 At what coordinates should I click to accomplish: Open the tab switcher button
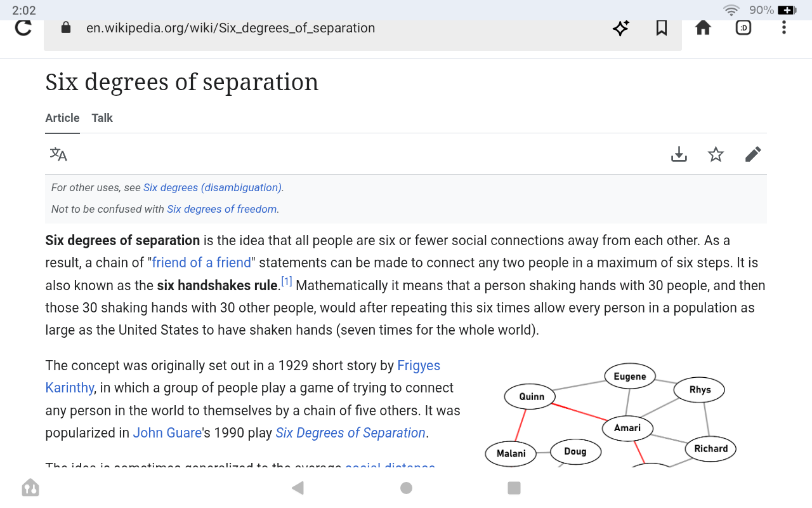pyautogui.click(x=743, y=28)
